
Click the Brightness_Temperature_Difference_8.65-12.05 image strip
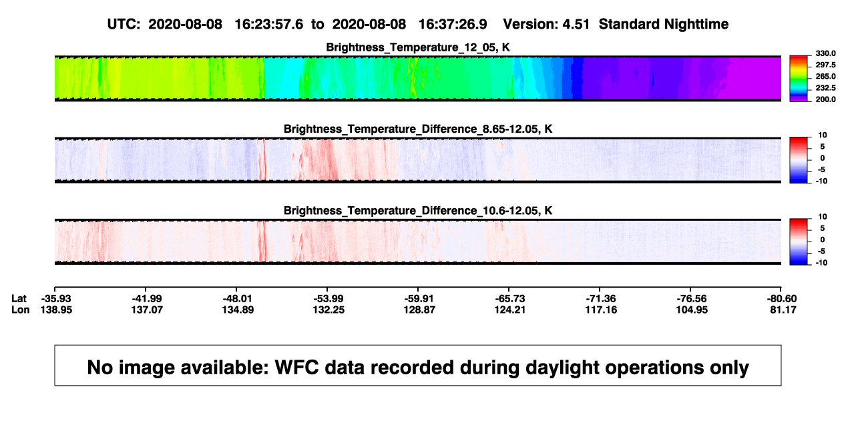pos(418,160)
